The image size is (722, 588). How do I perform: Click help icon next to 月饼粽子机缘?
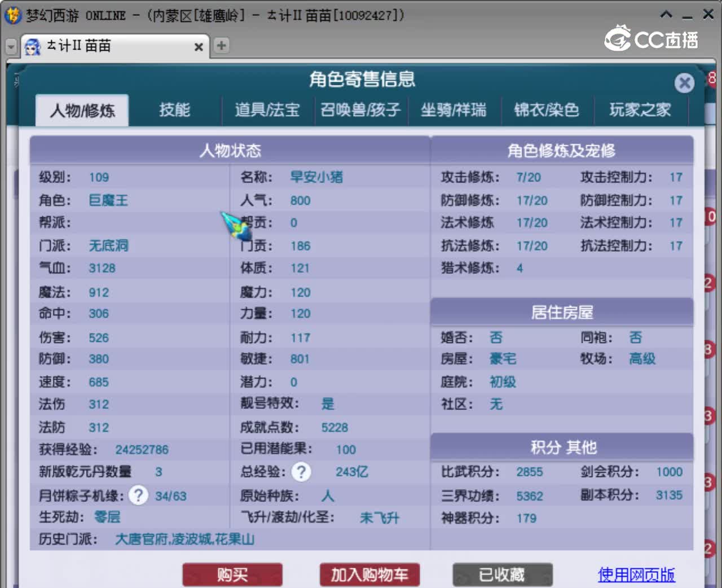tap(138, 495)
